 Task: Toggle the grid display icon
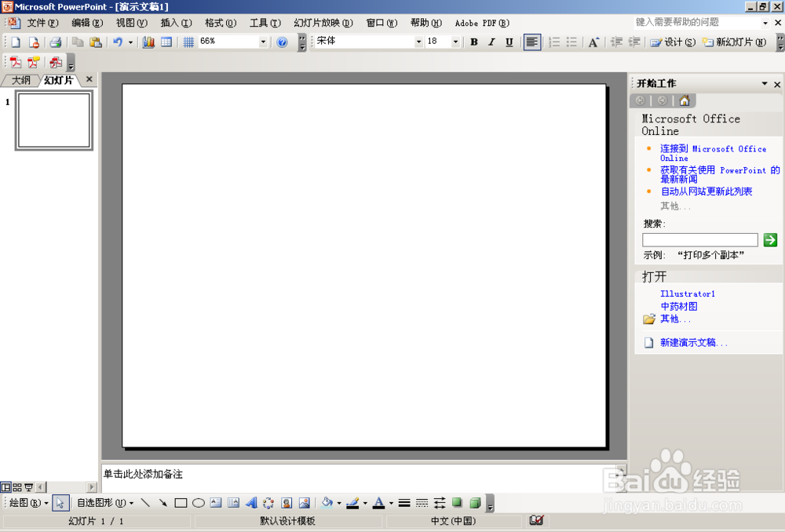coord(188,42)
